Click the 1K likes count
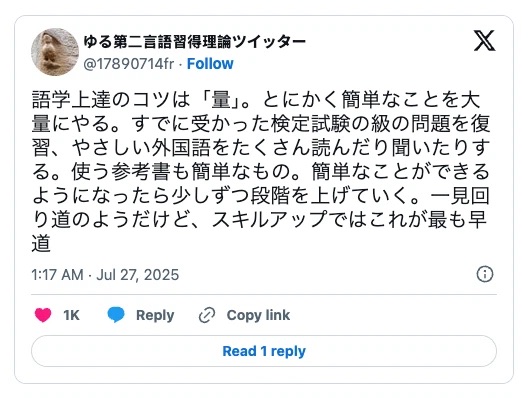 pos(71,315)
